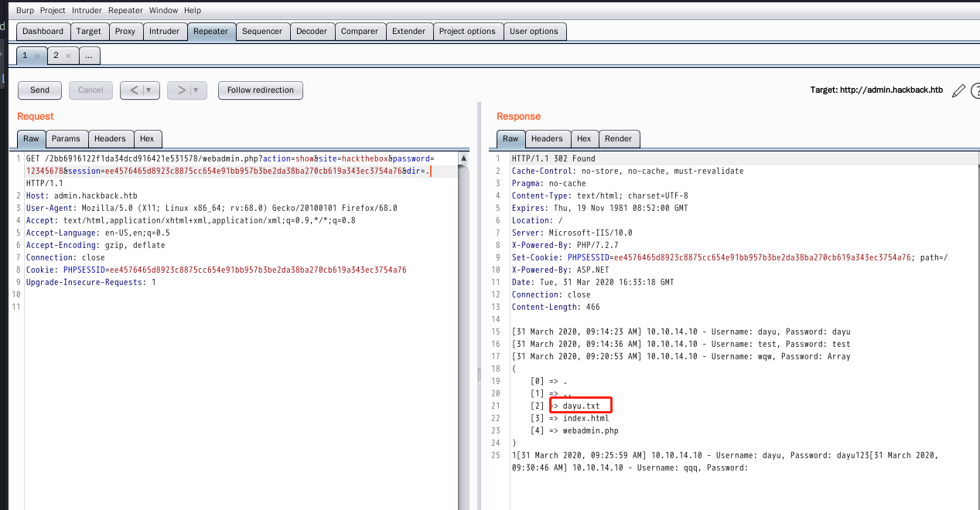Click the Cancel button
Image resolution: width=980 pixels, height=510 pixels.
(90, 90)
